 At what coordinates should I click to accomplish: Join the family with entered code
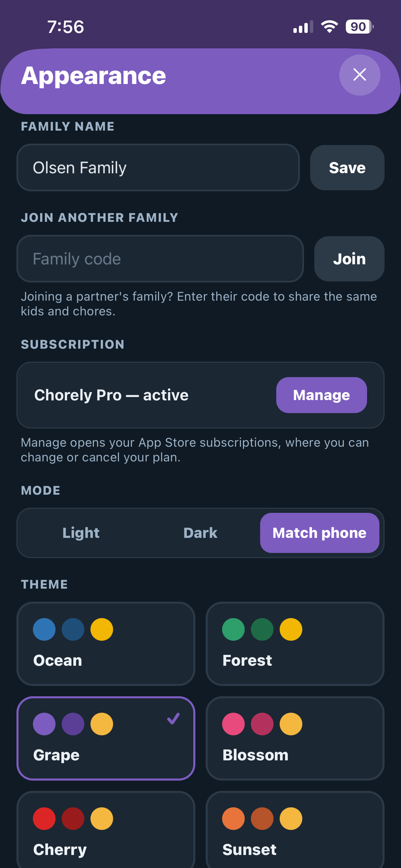pos(349,259)
